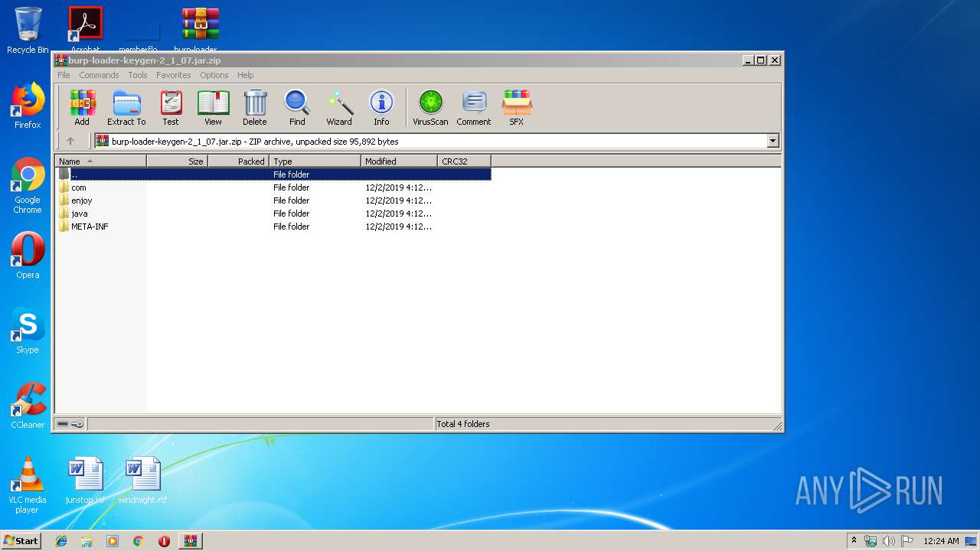Sort by Packed column header
Screen dimensions: 980x551
coord(238,161)
